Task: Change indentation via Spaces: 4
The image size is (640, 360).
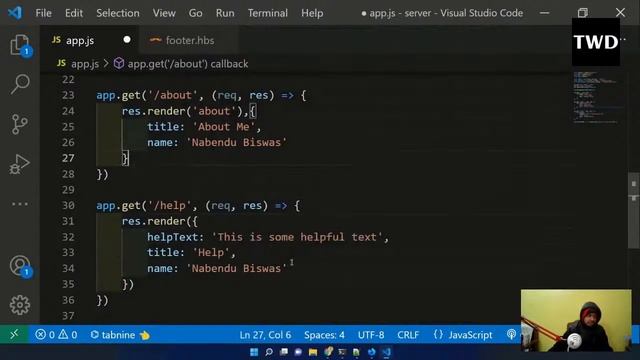Action: click(x=324, y=335)
